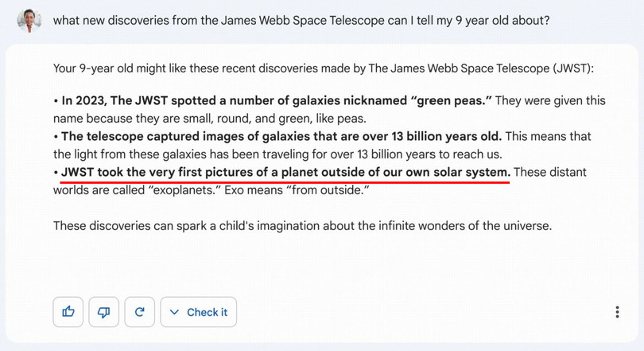
Task: Click "These distant" at the end of the third bullet
Action: point(550,172)
